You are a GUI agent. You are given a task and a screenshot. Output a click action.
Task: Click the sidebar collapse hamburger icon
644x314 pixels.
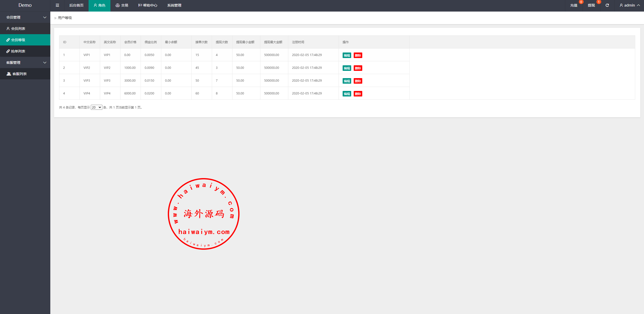(57, 5)
